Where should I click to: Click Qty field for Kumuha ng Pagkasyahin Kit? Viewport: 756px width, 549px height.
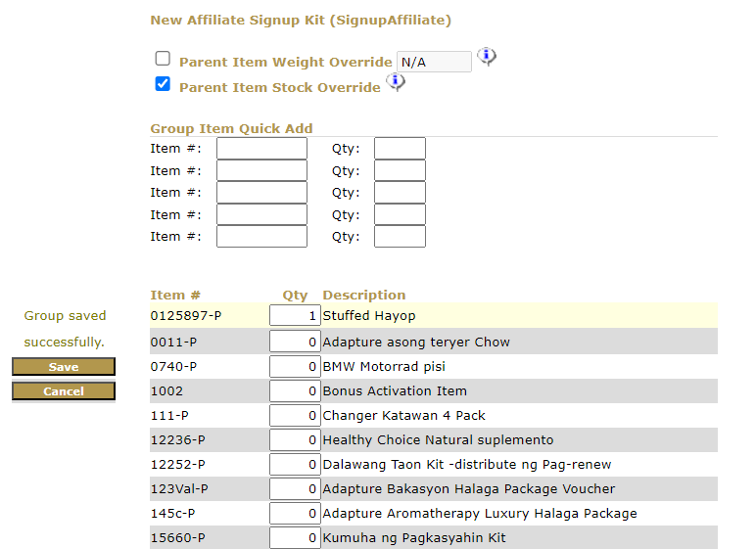click(295, 538)
